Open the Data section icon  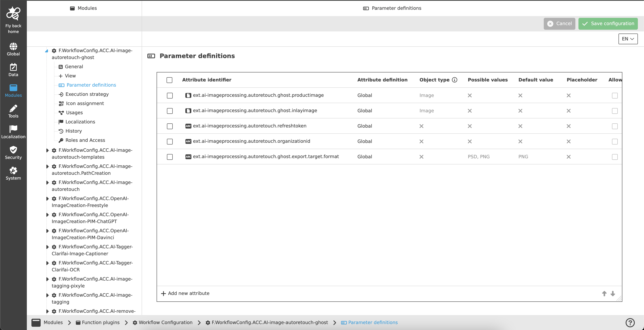13,67
